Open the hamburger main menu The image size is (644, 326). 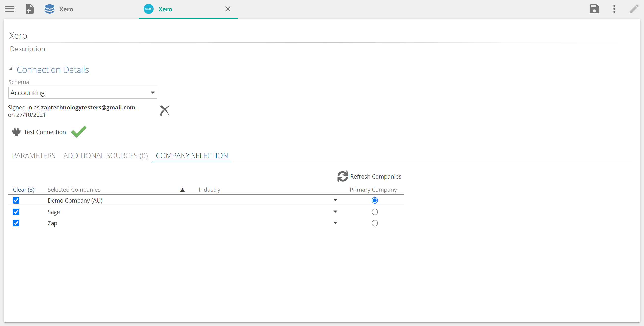[x=10, y=9]
